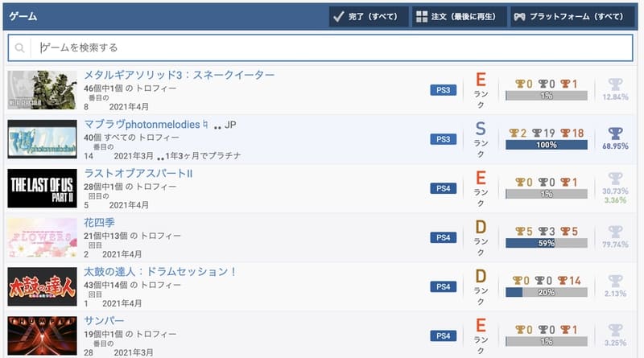Click the ゲームを検索する search field
The width and height of the screenshot is (644, 358).
click(330, 48)
